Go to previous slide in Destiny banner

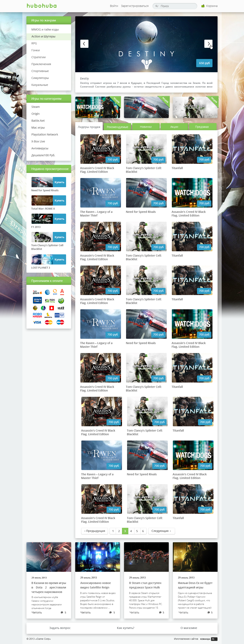[84, 44]
